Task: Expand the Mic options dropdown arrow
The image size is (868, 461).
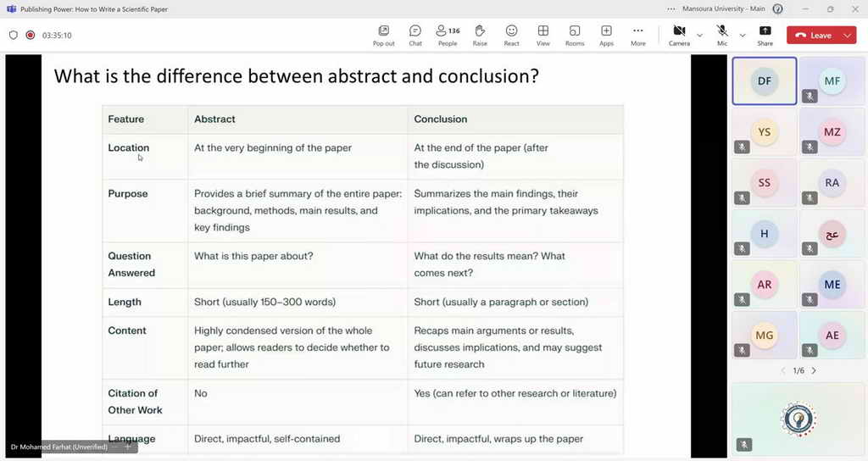Action: (743, 36)
